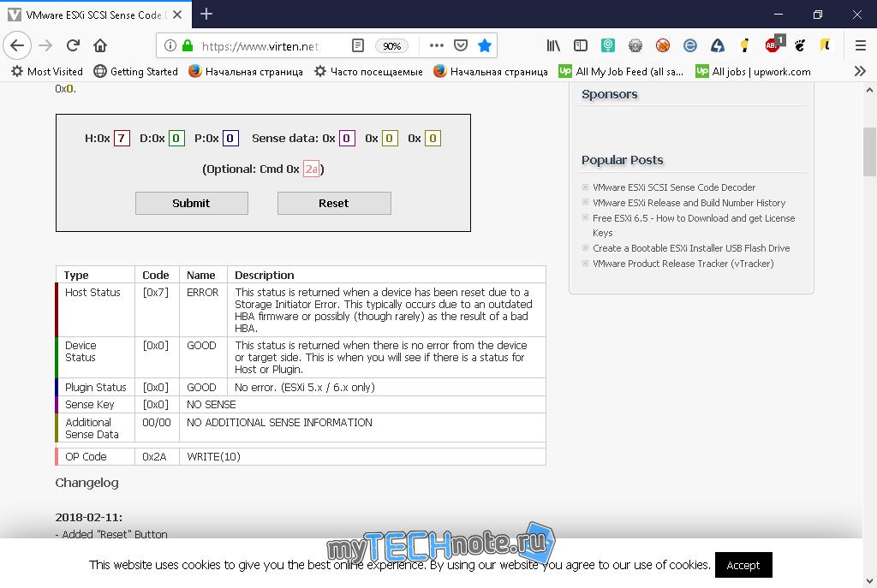Reset the sense code decoder form
This screenshot has width=877, height=588.
[x=334, y=203]
